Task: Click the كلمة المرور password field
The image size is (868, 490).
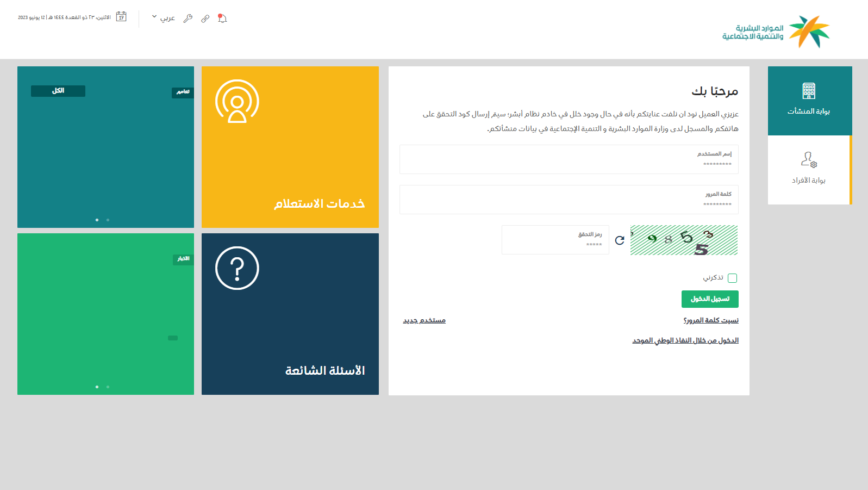Action: tap(569, 200)
